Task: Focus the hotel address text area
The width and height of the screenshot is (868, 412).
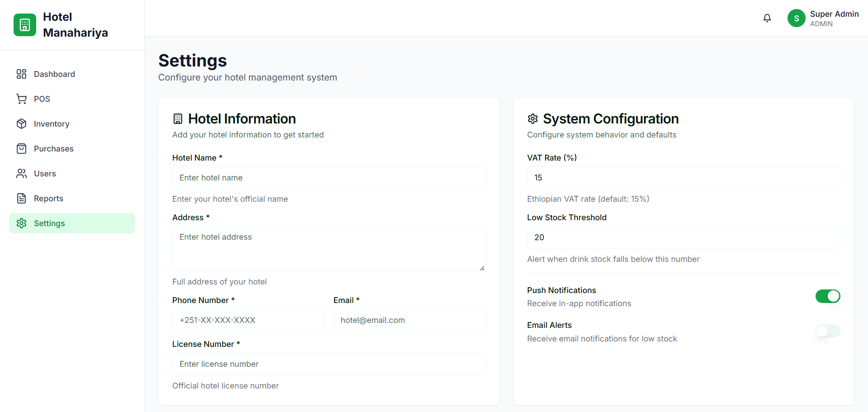Action: click(x=329, y=249)
